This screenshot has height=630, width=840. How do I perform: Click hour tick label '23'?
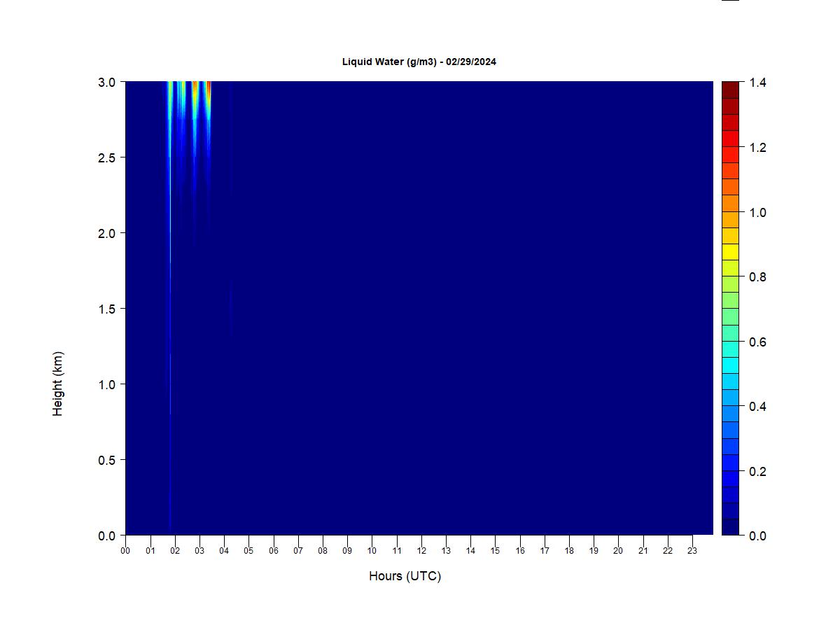(x=692, y=551)
